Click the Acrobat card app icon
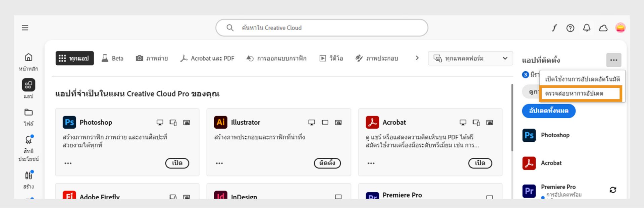Image resolution: width=644 pixels, height=208 pixels. 372,122
